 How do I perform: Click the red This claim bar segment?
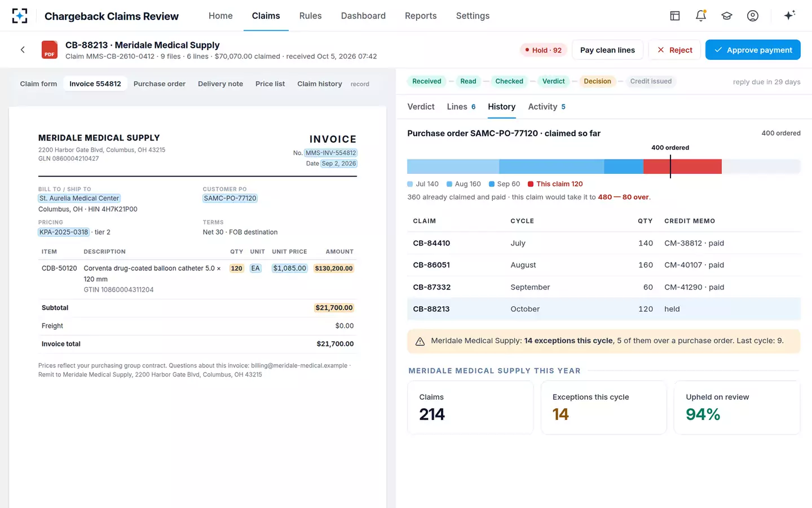(682, 167)
